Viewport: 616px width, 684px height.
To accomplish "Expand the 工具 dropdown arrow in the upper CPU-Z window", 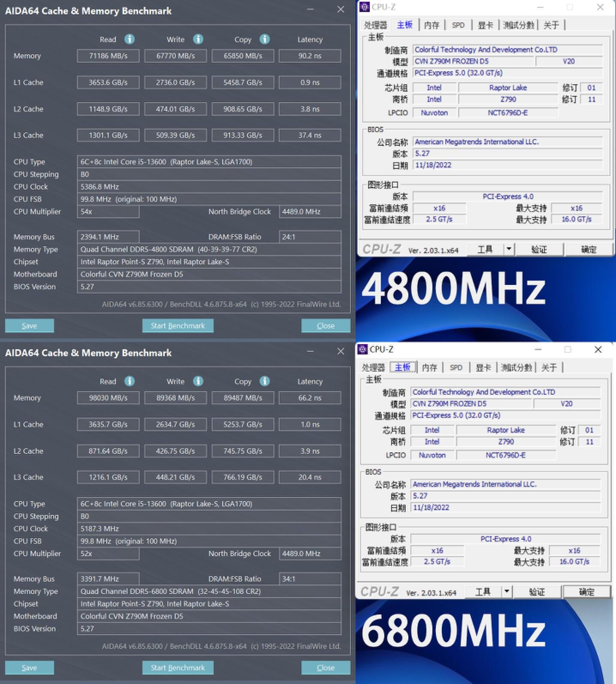I will click(509, 249).
